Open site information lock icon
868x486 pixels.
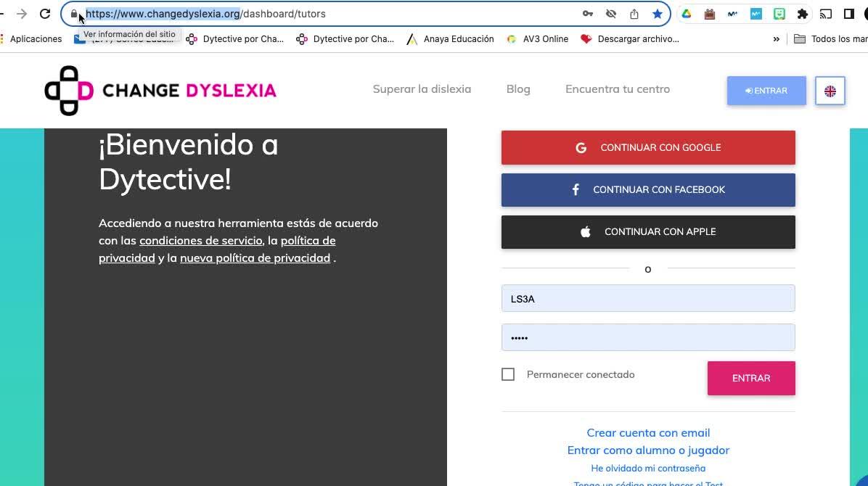[x=74, y=14]
